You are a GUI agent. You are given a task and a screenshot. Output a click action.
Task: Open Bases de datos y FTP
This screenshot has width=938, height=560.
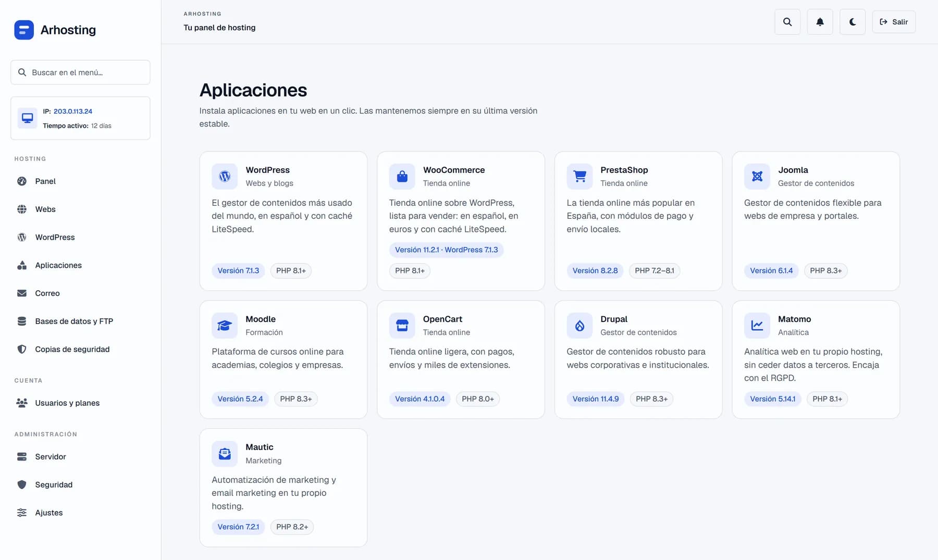point(80,321)
